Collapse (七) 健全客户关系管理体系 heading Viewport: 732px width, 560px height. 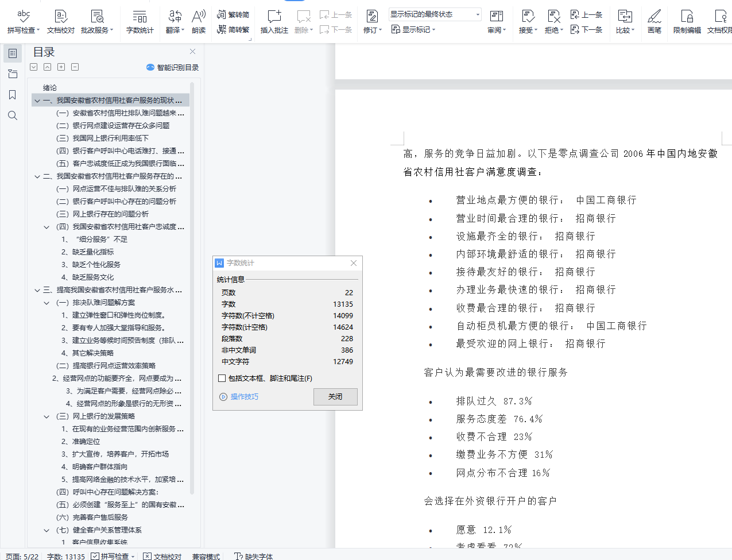[x=47, y=530]
